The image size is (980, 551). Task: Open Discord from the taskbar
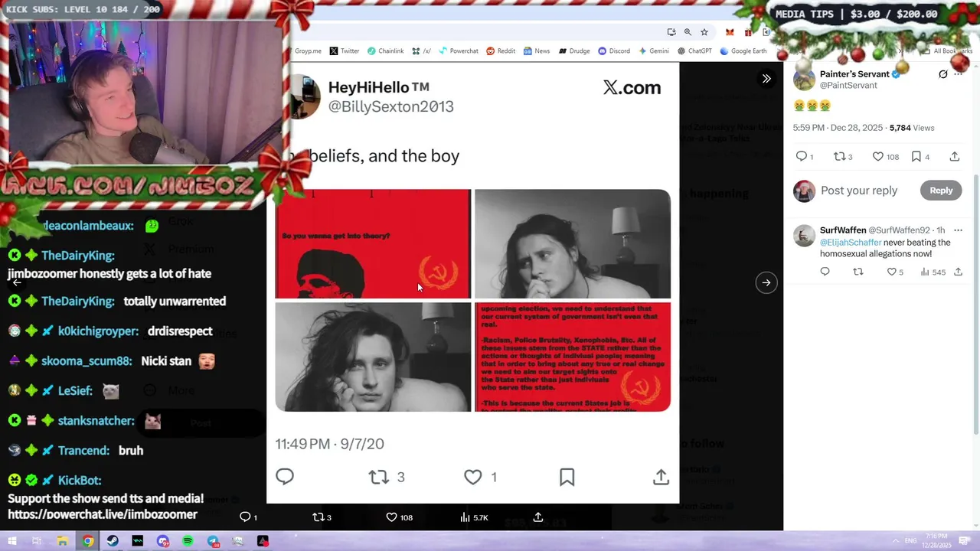coord(162,541)
